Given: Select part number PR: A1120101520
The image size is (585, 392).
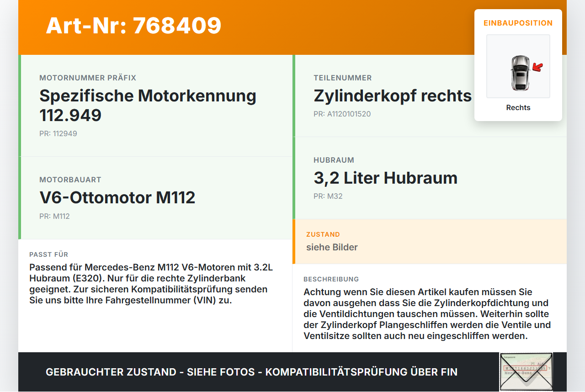Looking at the screenshot, I should pos(342,114).
